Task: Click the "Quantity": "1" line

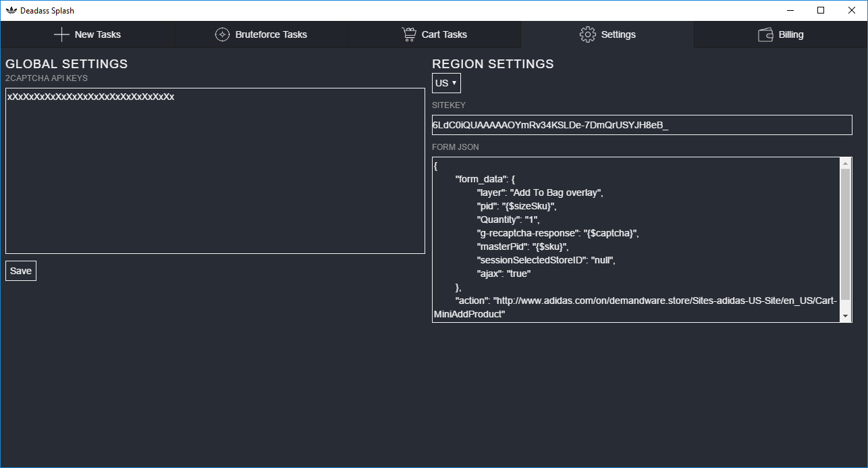Action: coord(508,219)
